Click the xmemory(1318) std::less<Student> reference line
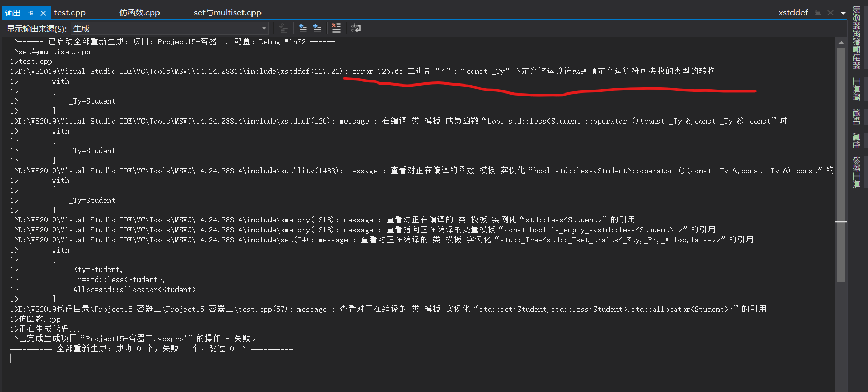Image resolution: width=868 pixels, height=392 pixels. tap(322, 220)
